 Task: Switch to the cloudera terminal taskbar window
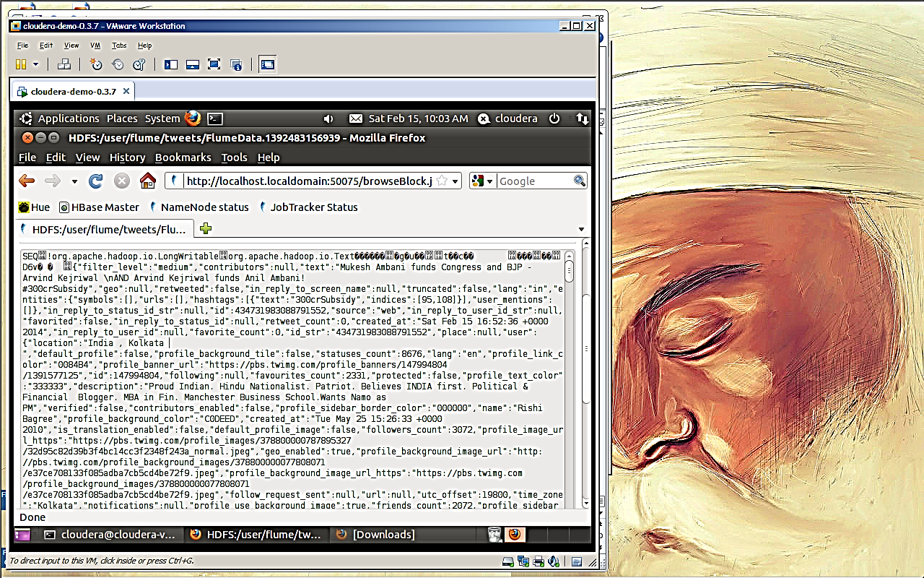(110, 535)
